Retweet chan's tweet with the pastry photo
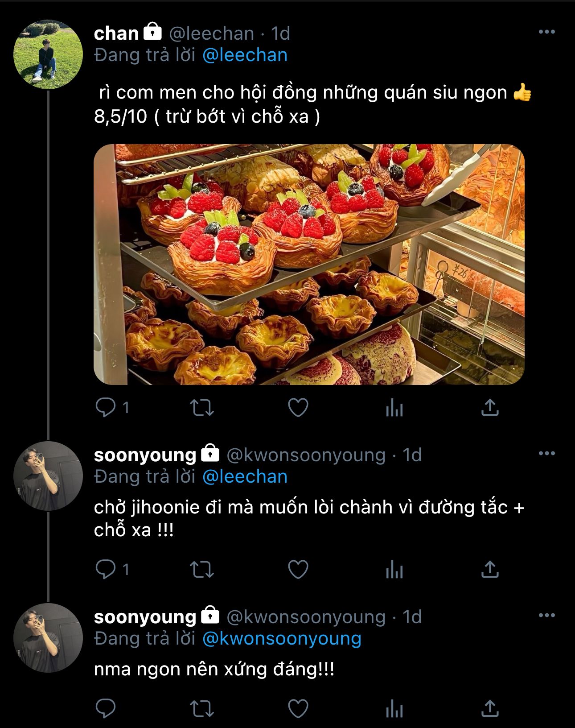The width and height of the screenshot is (575, 728). [202, 407]
